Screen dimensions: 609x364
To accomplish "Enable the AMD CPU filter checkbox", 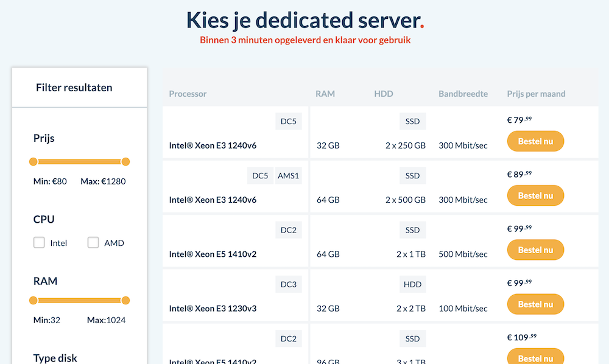I will click(x=93, y=242).
